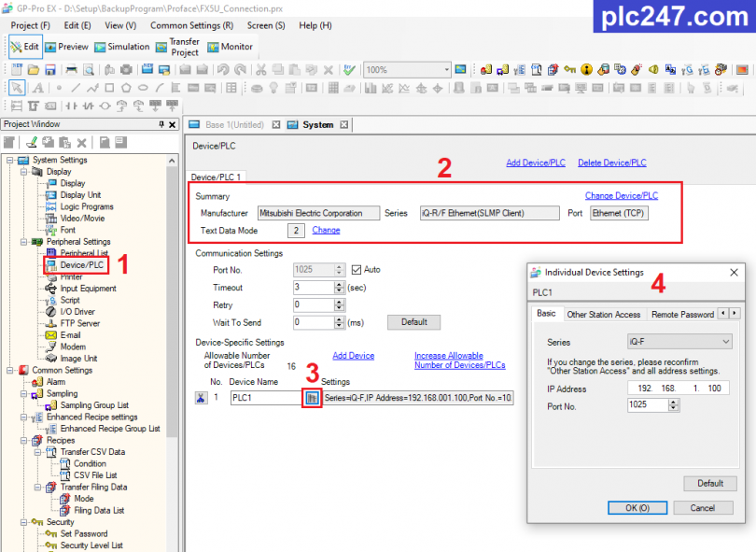Increase the Timeout stepper value
Viewport: 756px width, 552px height.
click(x=340, y=285)
